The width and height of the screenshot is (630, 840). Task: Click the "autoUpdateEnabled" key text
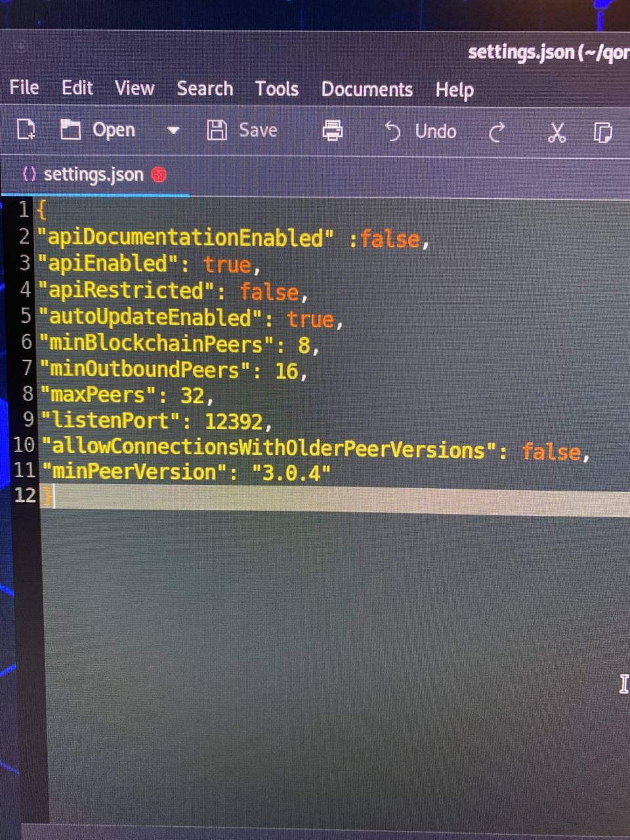point(151,318)
